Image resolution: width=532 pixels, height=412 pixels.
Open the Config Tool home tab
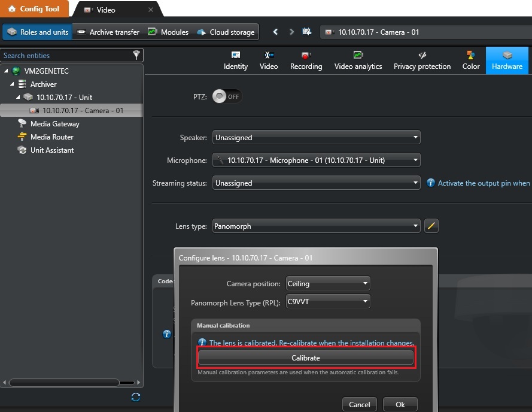34,8
